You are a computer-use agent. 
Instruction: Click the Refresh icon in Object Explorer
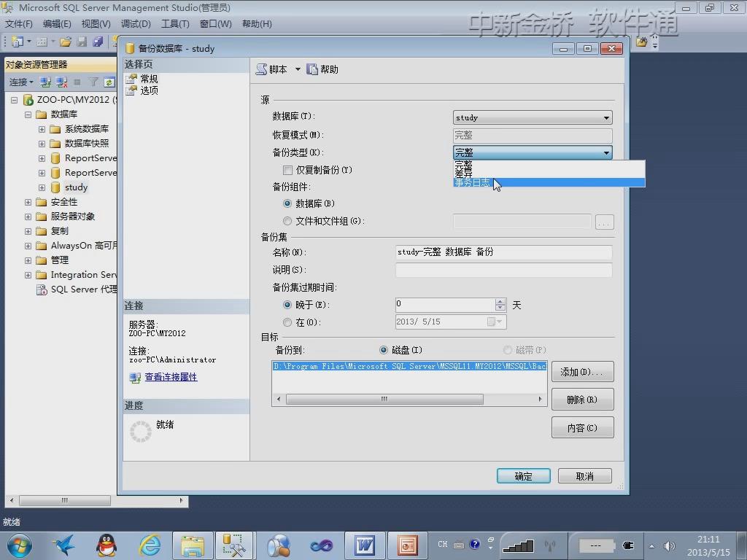[x=109, y=82]
